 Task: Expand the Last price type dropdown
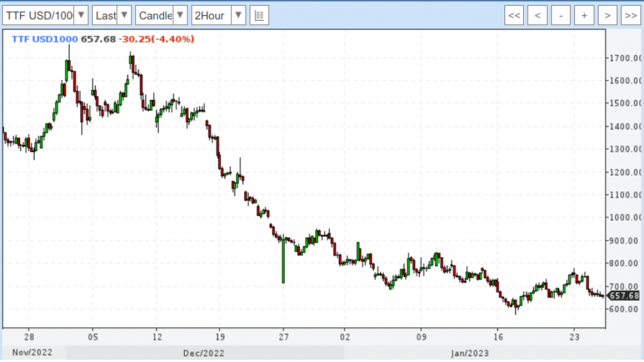tap(112, 15)
